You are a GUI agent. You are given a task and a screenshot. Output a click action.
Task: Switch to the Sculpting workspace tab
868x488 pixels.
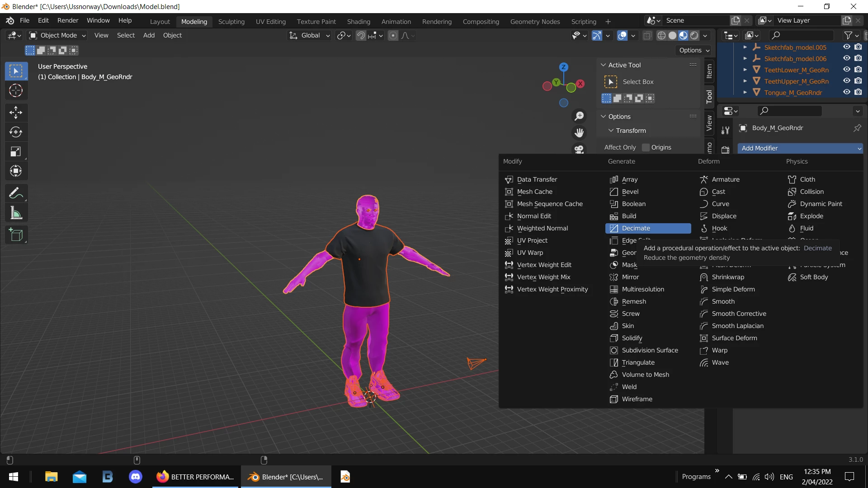pyautogui.click(x=231, y=21)
